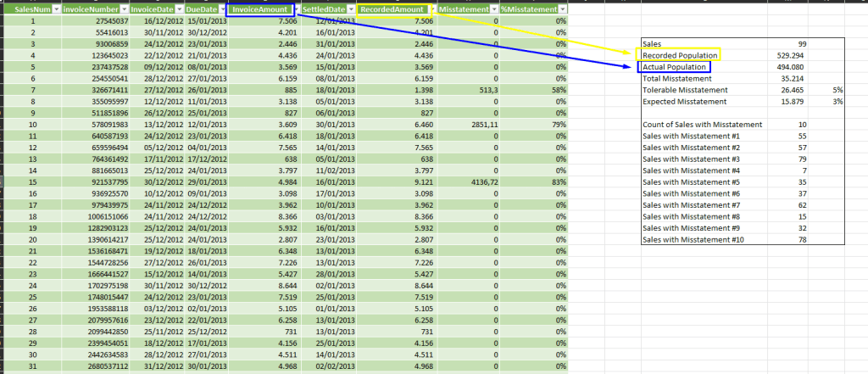The image size is (868, 374).
Task: Open the Misstatement column filter dropdown
Action: (x=494, y=9)
